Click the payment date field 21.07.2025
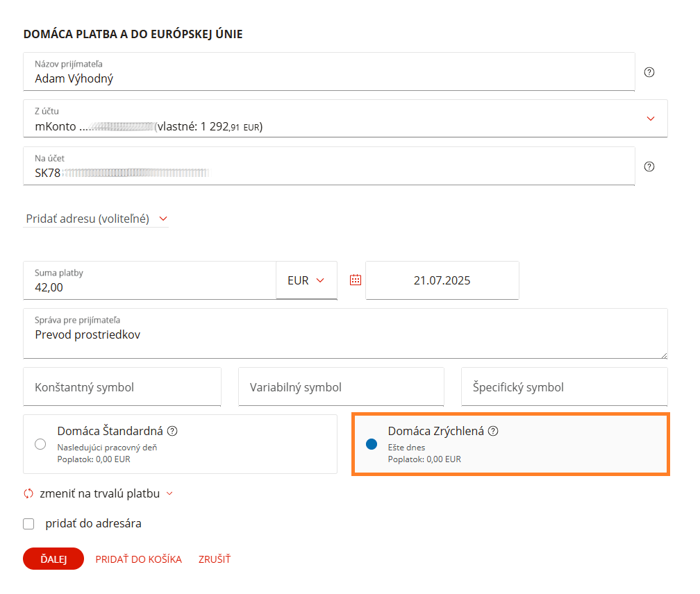 click(x=442, y=280)
